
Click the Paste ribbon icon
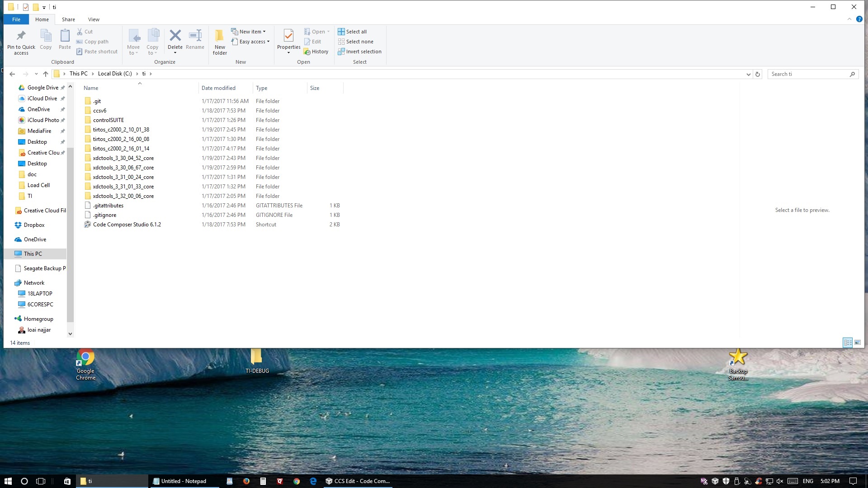(65, 39)
